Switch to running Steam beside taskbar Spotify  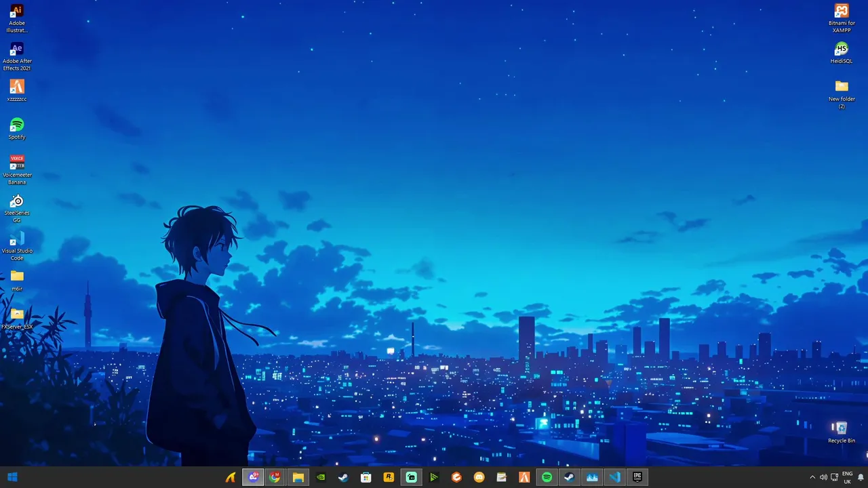(x=570, y=477)
